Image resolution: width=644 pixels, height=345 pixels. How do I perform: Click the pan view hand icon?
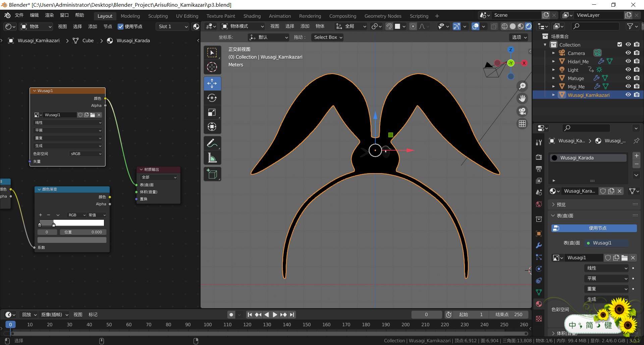click(522, 98)
